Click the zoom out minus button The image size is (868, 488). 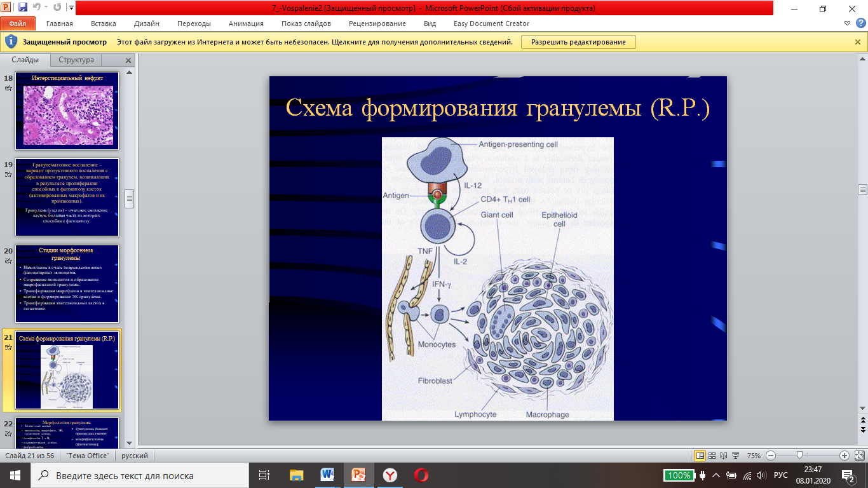click(771, 456)
